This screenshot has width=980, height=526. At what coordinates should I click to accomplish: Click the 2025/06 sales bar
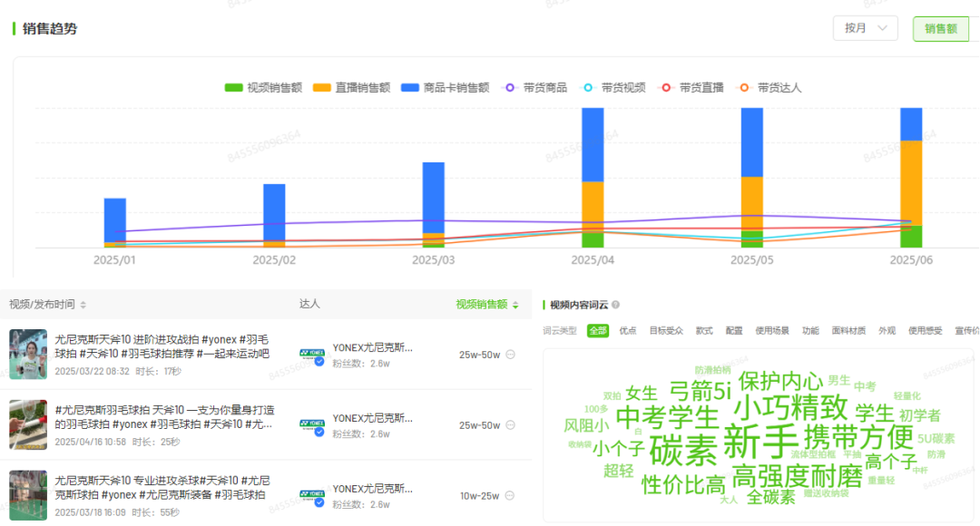[911, 178]
